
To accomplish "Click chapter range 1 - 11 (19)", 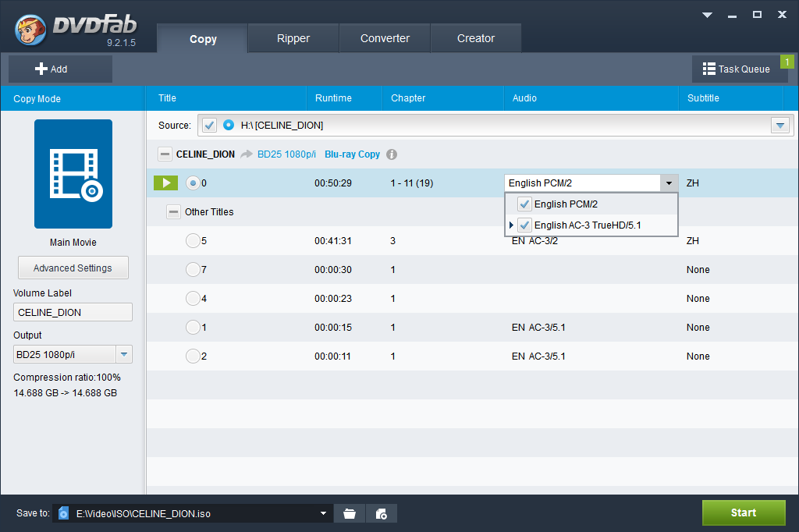I will [x=412, y=183].
